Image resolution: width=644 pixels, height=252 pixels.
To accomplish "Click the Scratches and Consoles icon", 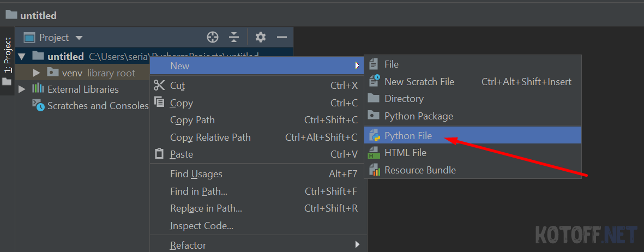I will point(38,106).
